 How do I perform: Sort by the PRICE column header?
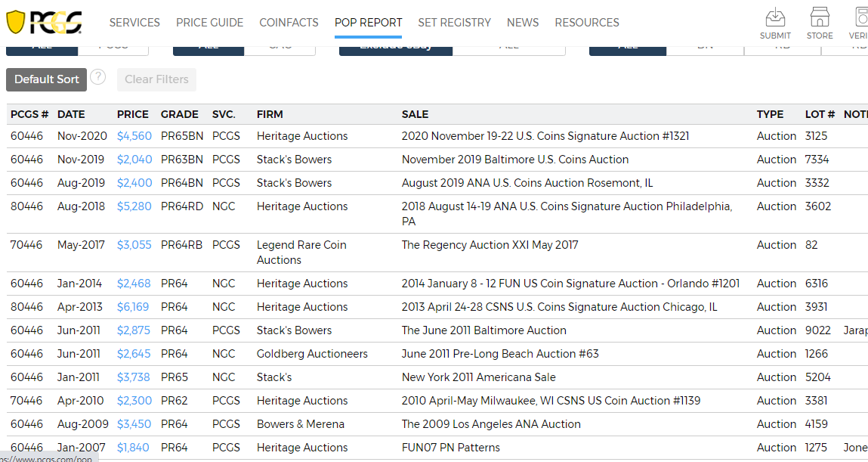click(x=133, y=114)
